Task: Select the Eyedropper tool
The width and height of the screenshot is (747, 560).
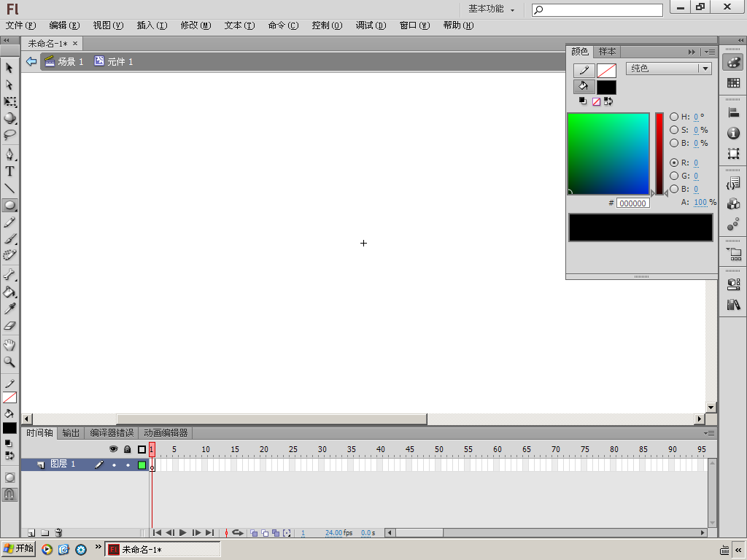Action: (x=9, y=308)
